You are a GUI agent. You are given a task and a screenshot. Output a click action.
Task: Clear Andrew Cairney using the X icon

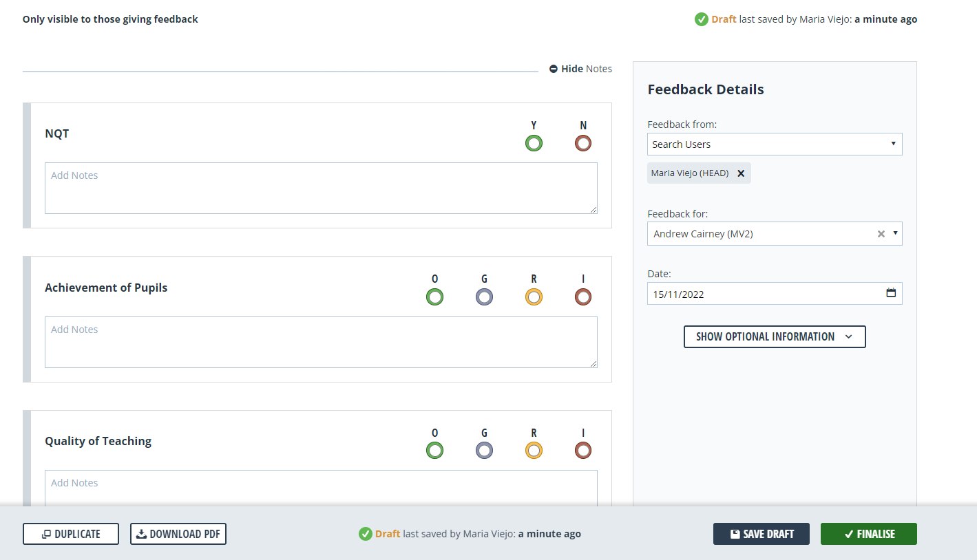pos(881,233)
